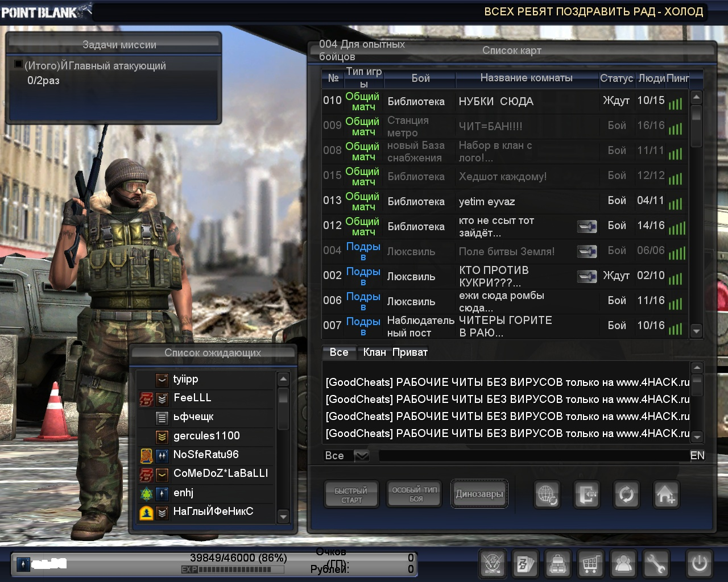Open the chat channel dropdown next to Все
The width and height of the screenshot is (728, 582).
362,456
